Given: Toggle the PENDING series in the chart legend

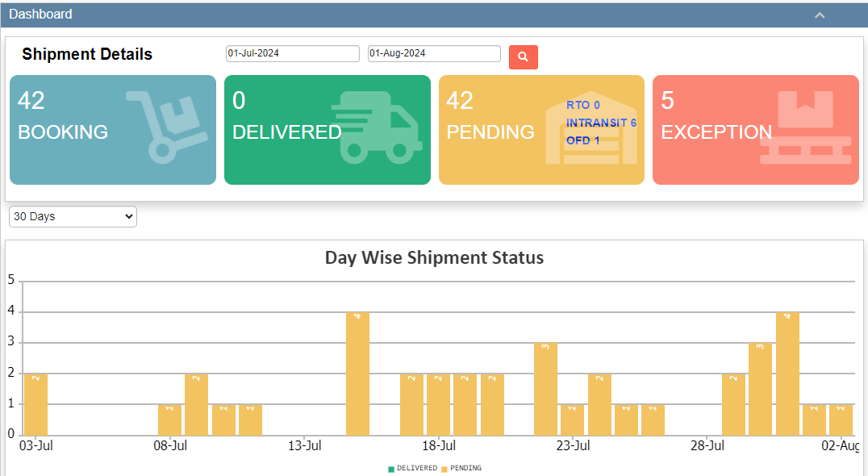Looking at the screenshot, I should 466,468.
